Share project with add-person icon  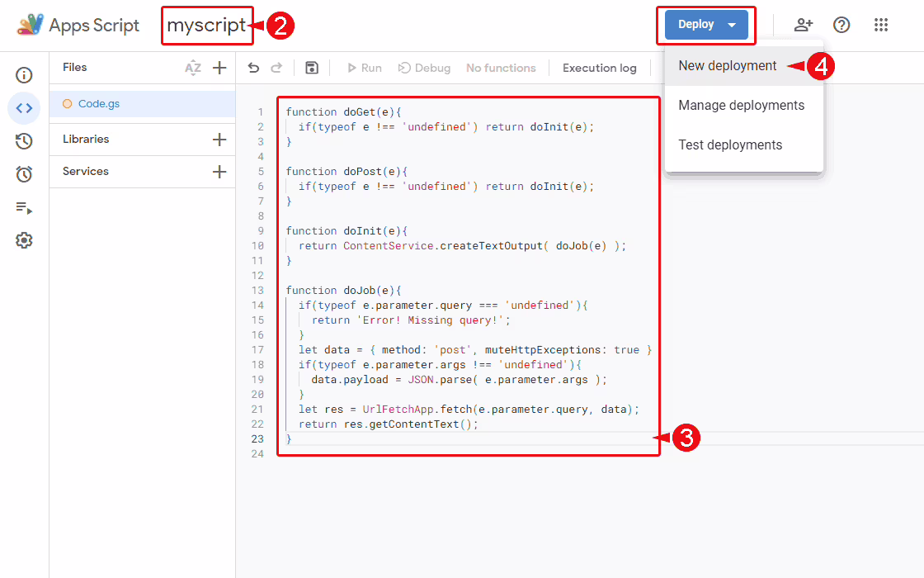point(803,25)
